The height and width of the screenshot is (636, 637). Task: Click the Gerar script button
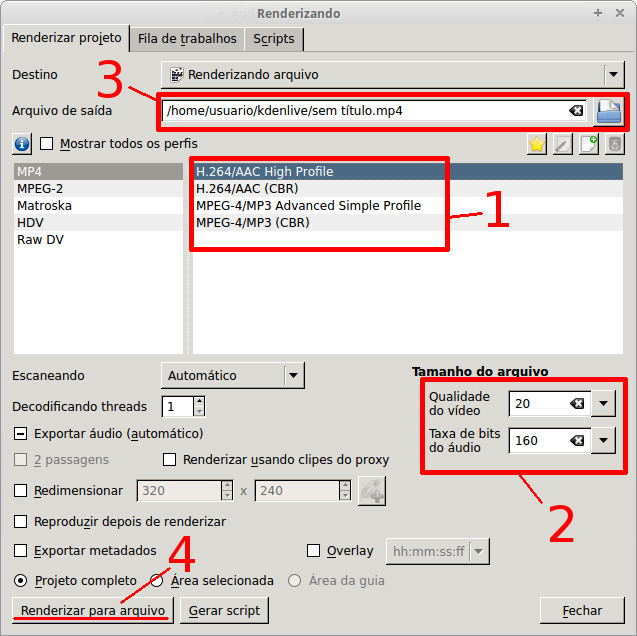pyautogui.click(x=224, y=610)
